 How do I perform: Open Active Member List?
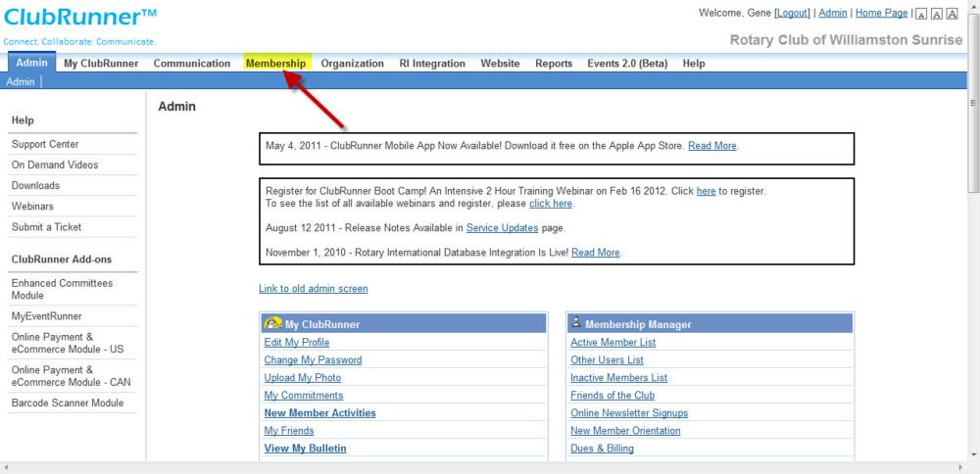tap(613, 342)
